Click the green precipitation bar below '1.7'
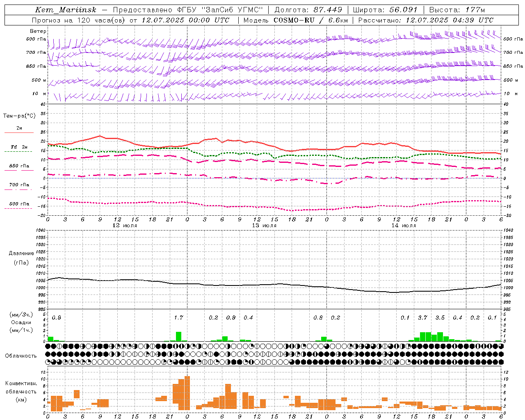Viewport: 525px width, 420px height. pyautogui.click(x=178, y=336)
